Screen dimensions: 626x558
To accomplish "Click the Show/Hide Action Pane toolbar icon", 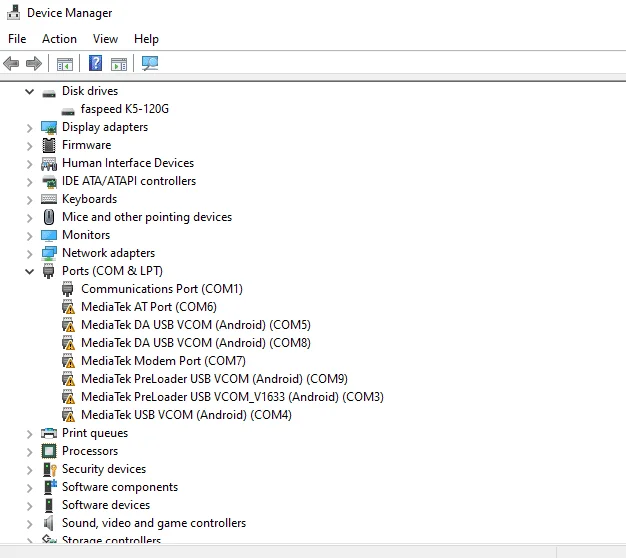I will 119,63.
